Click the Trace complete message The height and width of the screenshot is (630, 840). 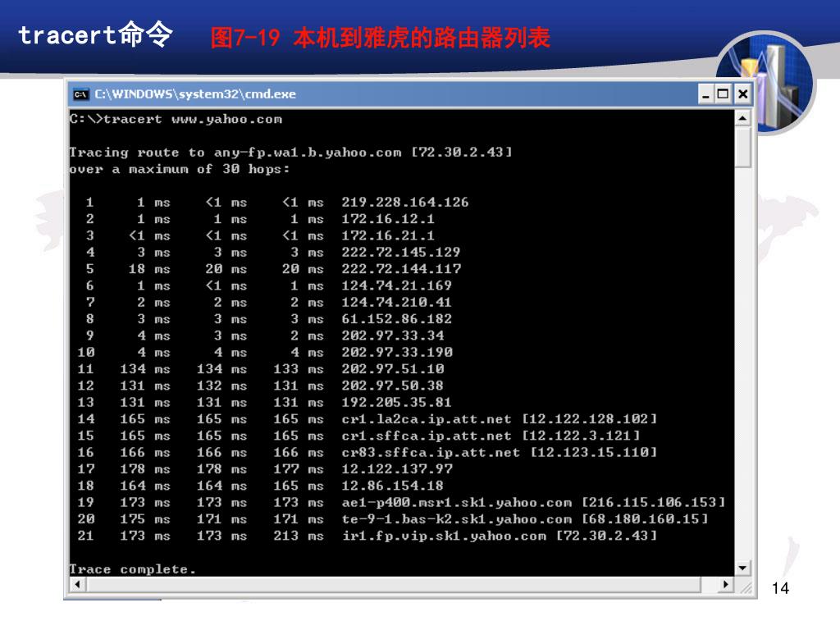point(132,569)
